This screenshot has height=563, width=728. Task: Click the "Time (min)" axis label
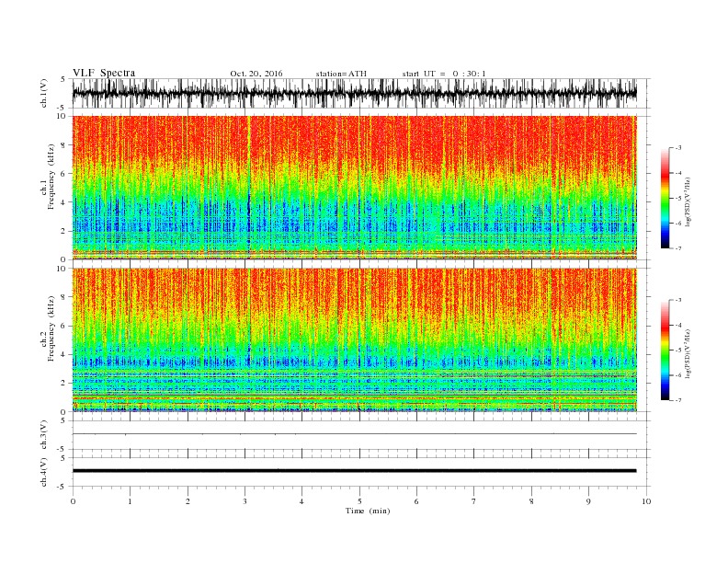point(368,511)
